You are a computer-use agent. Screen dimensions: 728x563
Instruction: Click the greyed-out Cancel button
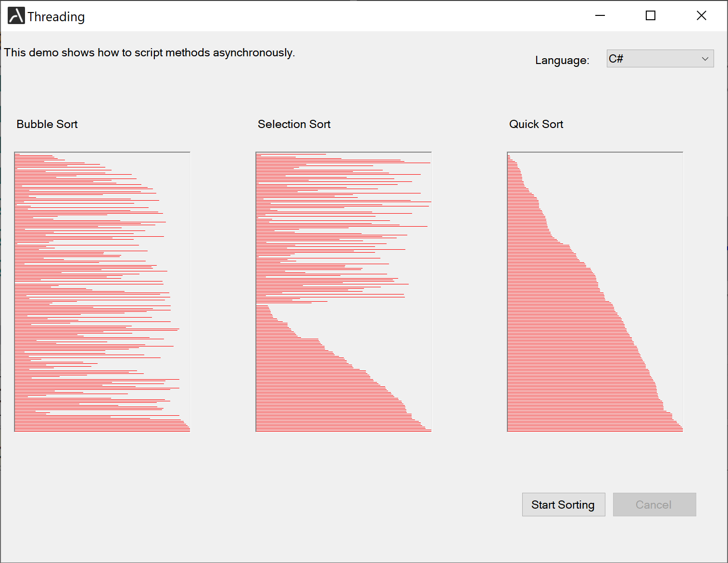click(654, 505)
